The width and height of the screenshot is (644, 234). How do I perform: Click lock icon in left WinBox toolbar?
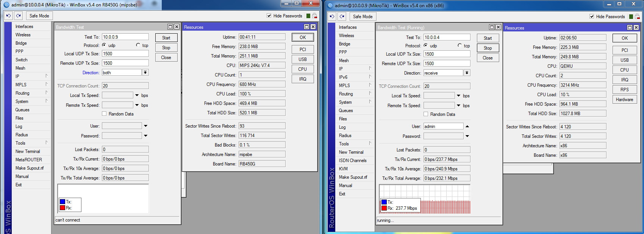[314, 16]
